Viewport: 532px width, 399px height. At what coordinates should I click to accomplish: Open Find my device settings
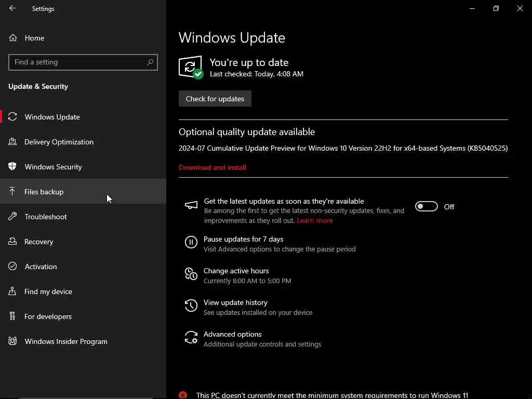[83, 291]
